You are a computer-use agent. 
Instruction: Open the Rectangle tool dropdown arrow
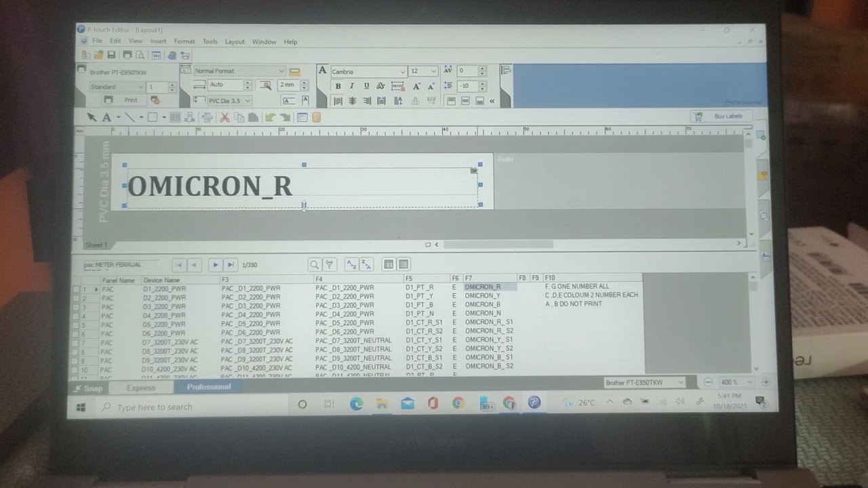(163, 117)
